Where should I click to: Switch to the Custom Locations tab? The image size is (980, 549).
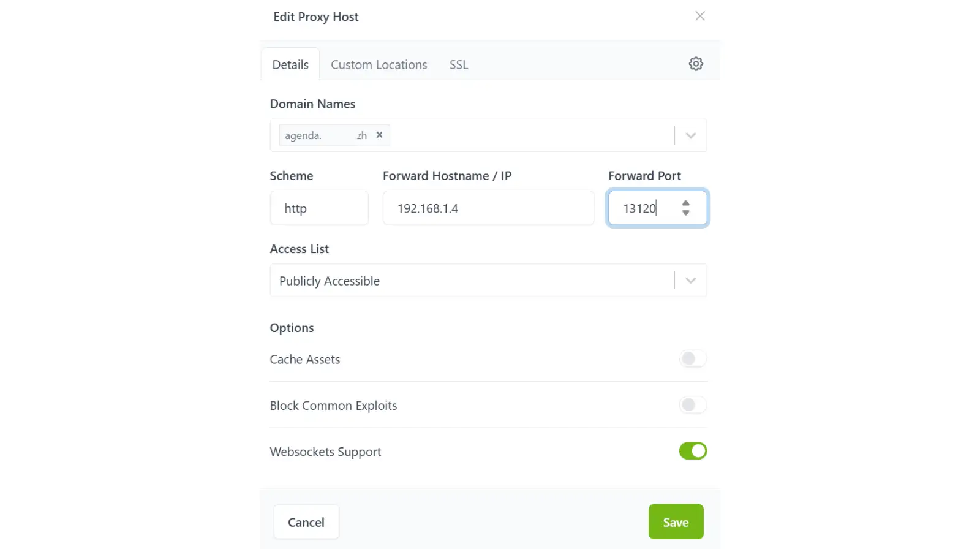coord(379,64)
